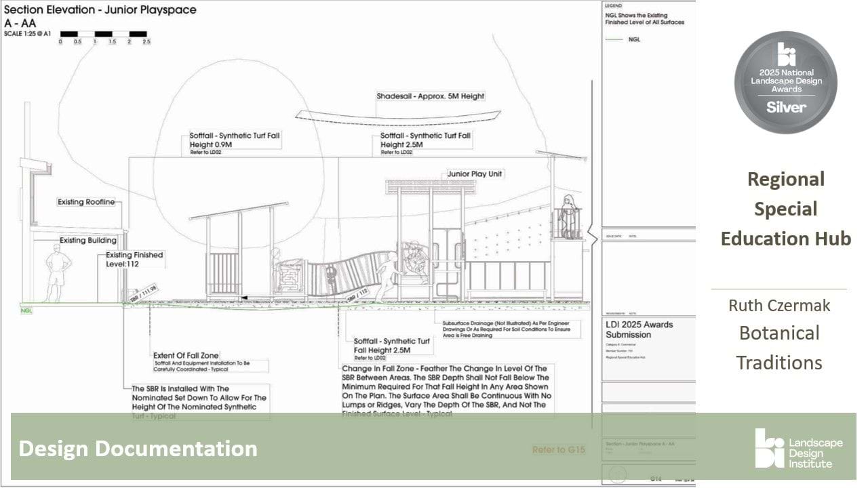Select the designer name Ruth Czermak
Screen dimensions: 868x488
click(x=779, y=305)
